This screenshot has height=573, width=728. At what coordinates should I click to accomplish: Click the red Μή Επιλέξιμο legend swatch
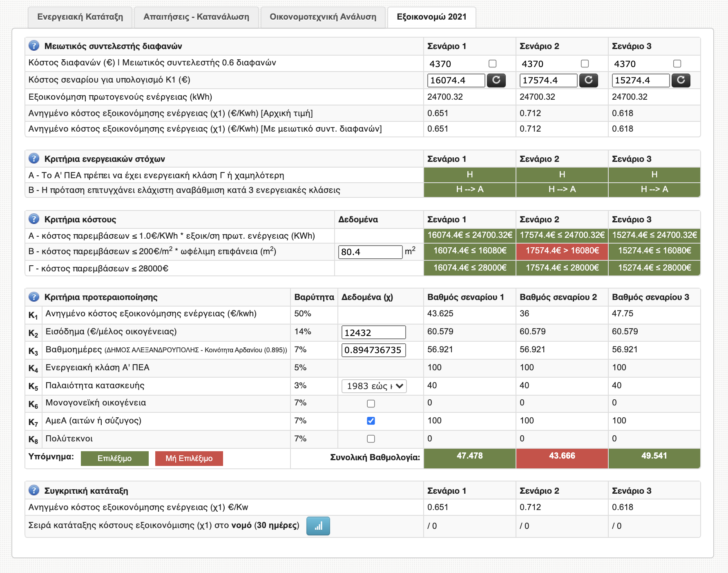[189, 459]
